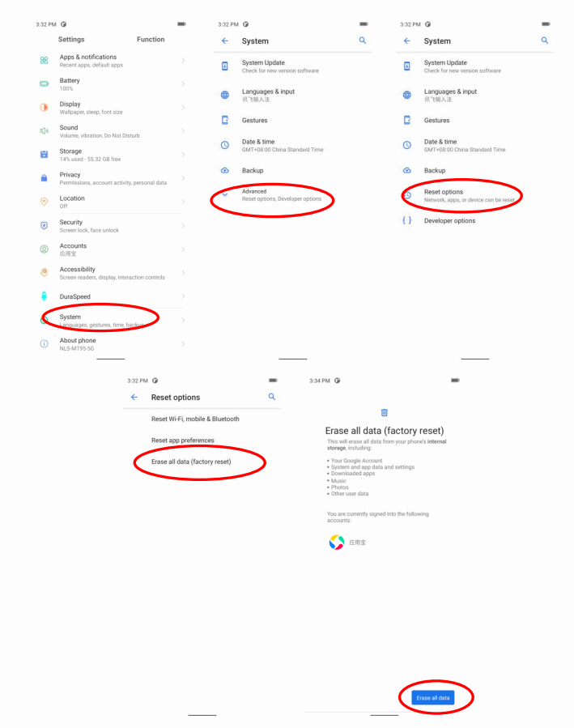This screenshot has height=728, width=574.
Task: Tap the trash icon above Erase all data
Action: tap(385, 413)
